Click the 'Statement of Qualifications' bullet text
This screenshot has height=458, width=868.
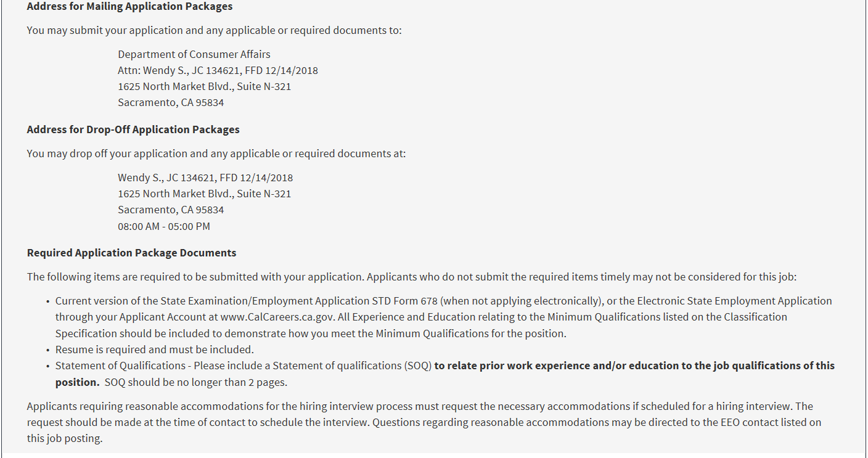(x=121, y=366)
